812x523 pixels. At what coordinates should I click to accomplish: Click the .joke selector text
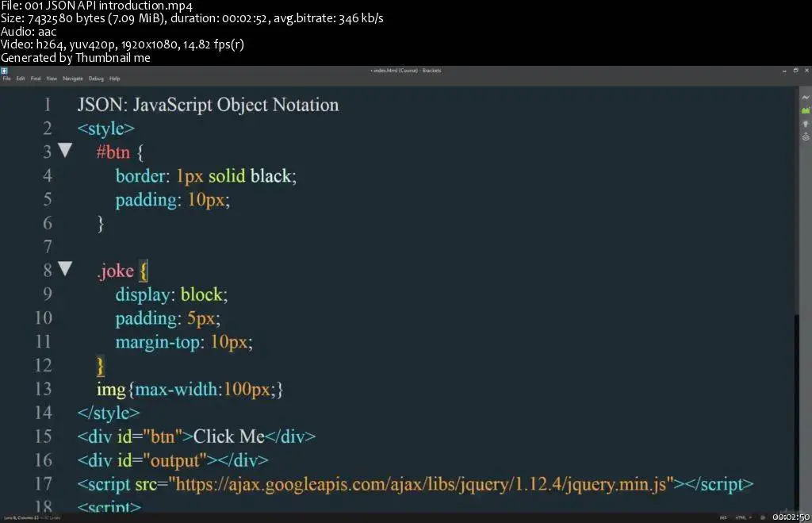click(116, 271)
